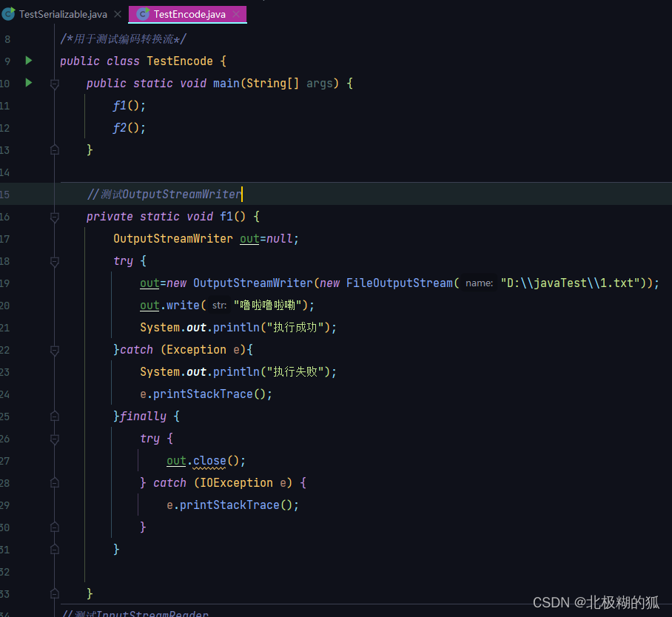Click the f2() call in main
The width and height of the screenshot is (672, 617).
coord(129,128)
